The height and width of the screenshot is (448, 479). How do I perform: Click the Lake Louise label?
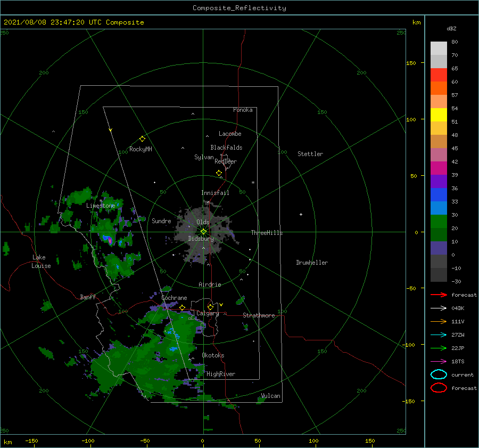coord(41,262)
